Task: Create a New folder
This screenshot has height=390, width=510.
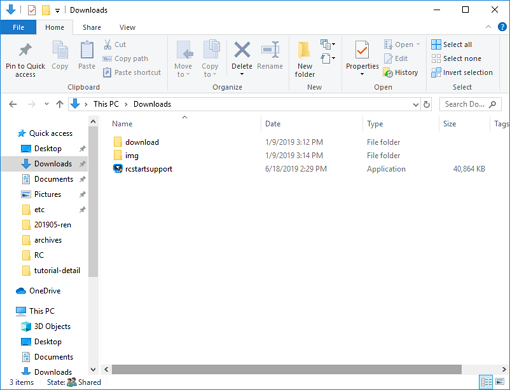Action: coord(305,59)
